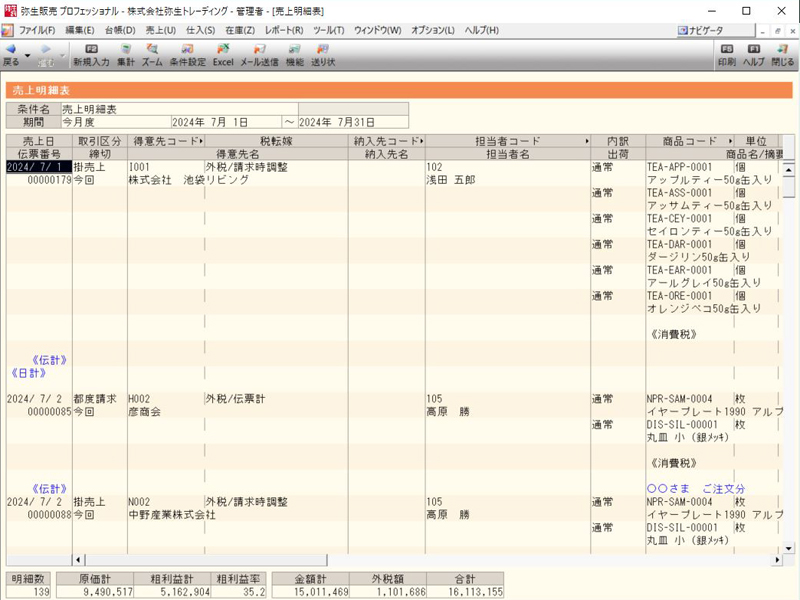
Task: Click customer 中野産業株式会社
Action: (172, 515)
